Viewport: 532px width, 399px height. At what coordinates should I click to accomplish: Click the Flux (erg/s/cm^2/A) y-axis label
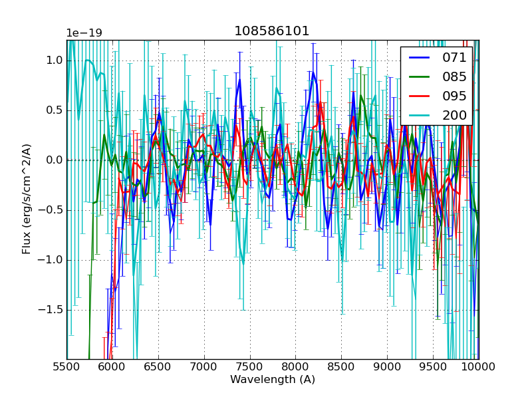27,199
